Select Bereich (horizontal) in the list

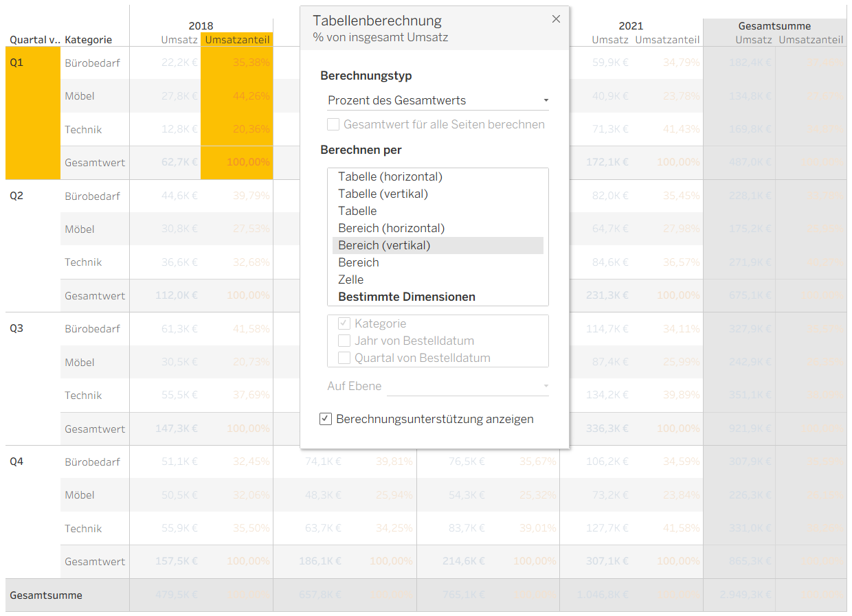(391, 228)
